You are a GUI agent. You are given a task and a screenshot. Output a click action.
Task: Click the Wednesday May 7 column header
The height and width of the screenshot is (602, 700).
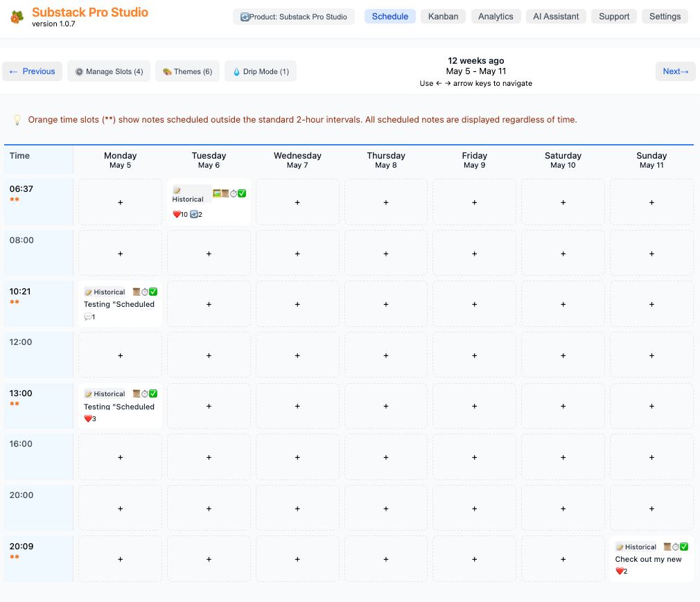click(297, 160)
